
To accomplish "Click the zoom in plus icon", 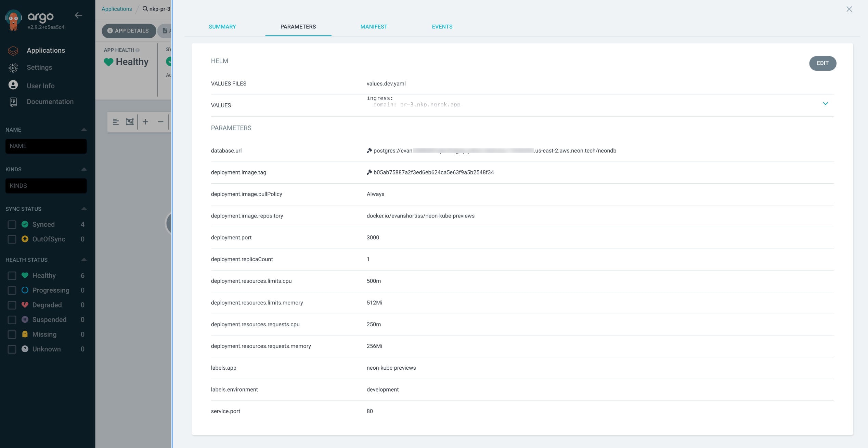I will point(145,122).
